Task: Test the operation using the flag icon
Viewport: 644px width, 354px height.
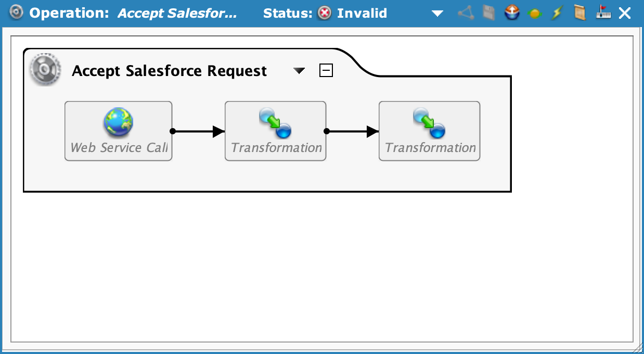Action: tap(602, 13)
